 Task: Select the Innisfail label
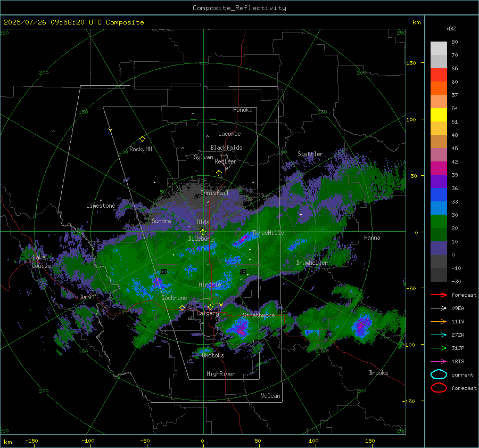(214, 193)
